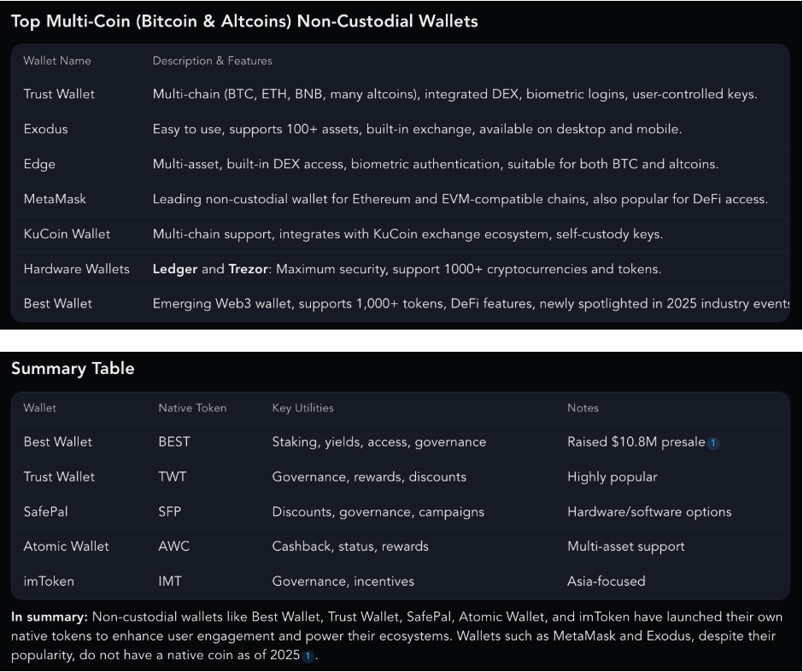803x672 pixels.
Task: Select 'Best Wallet' in the Summary Table
Action: [58, 441]
